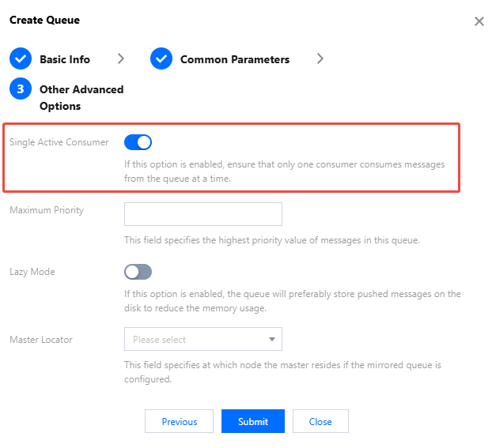The height and width of the screenshot is (448, 492).
Task: Focus the Maximum Priority input field
Action: 202,214
